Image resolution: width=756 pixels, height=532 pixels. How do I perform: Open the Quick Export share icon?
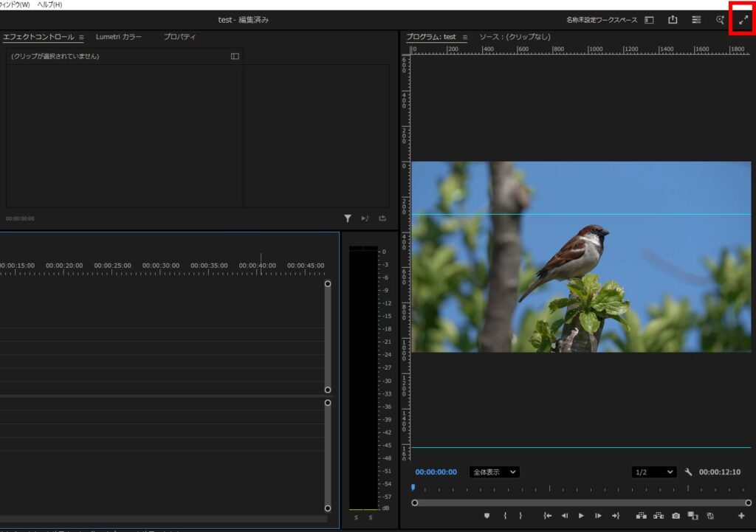click(673, 20)
